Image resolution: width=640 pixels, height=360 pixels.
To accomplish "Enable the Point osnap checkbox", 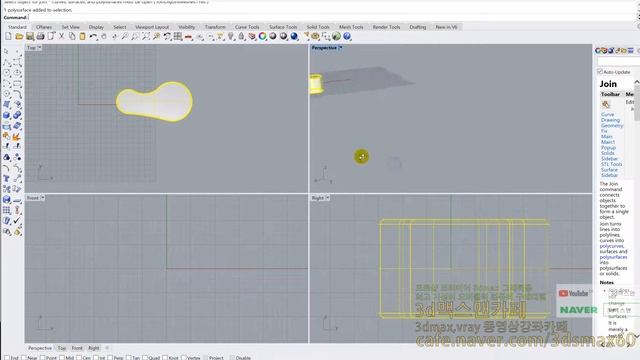I will point(43,358).
